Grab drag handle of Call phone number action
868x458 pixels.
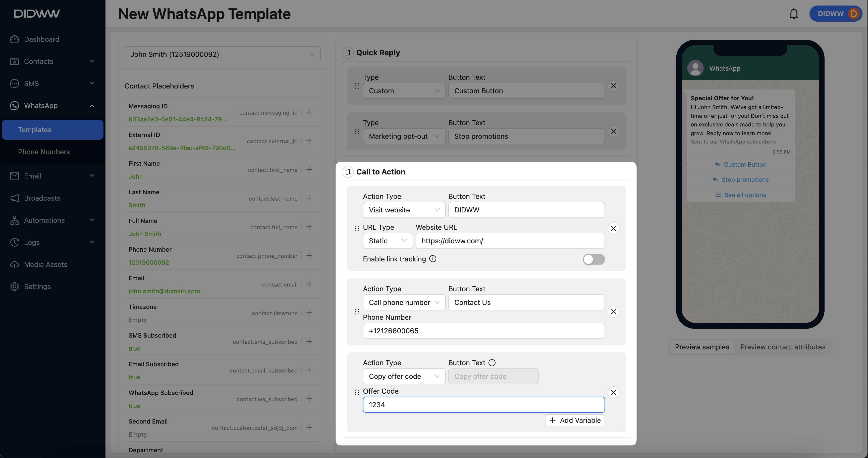357,312
